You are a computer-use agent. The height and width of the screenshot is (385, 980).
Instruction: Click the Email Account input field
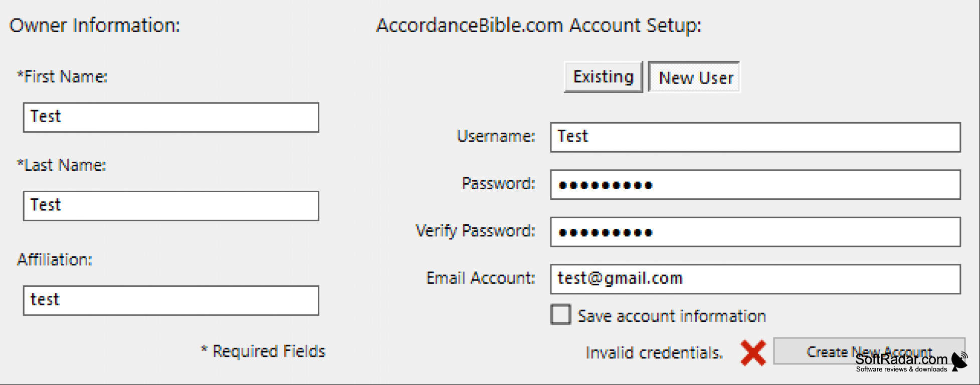pos(755,279)
